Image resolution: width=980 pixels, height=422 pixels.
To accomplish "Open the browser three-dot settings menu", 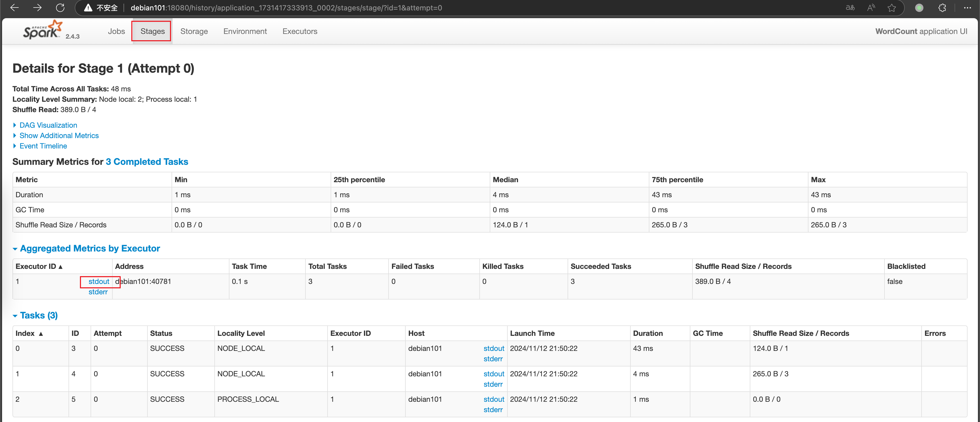I will pos(968,8).
